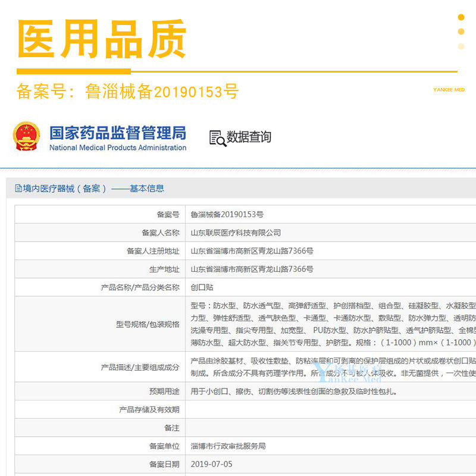Click the 国家药品监督管理局 title
Image resolution: width=476 pixels, height=476 pixels.
pos(117,132)
